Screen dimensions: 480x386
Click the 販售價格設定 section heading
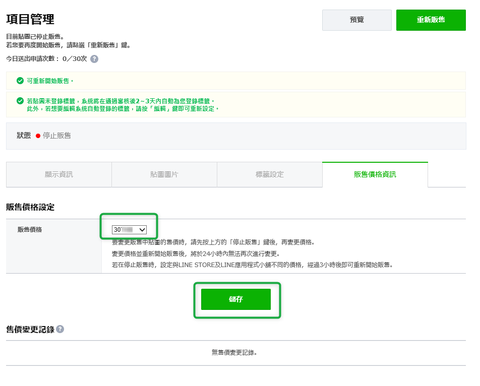point(30,207)
